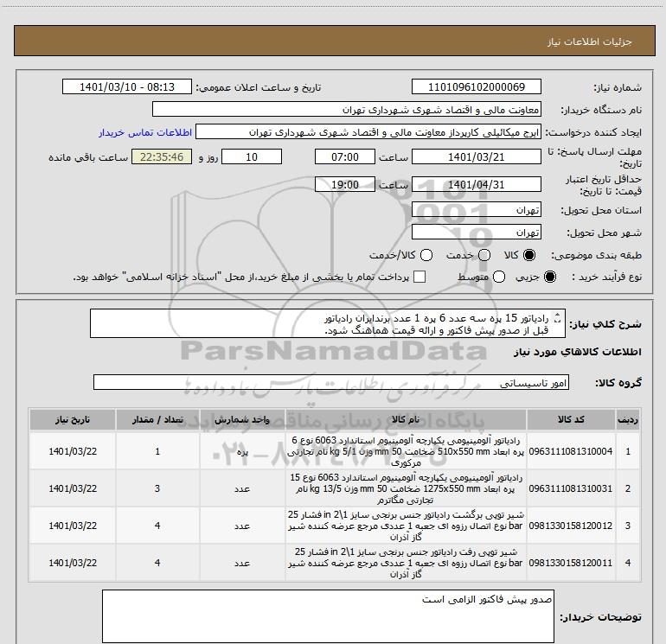Click the تاریخ نیاز column header

click(x=73, y=419)
